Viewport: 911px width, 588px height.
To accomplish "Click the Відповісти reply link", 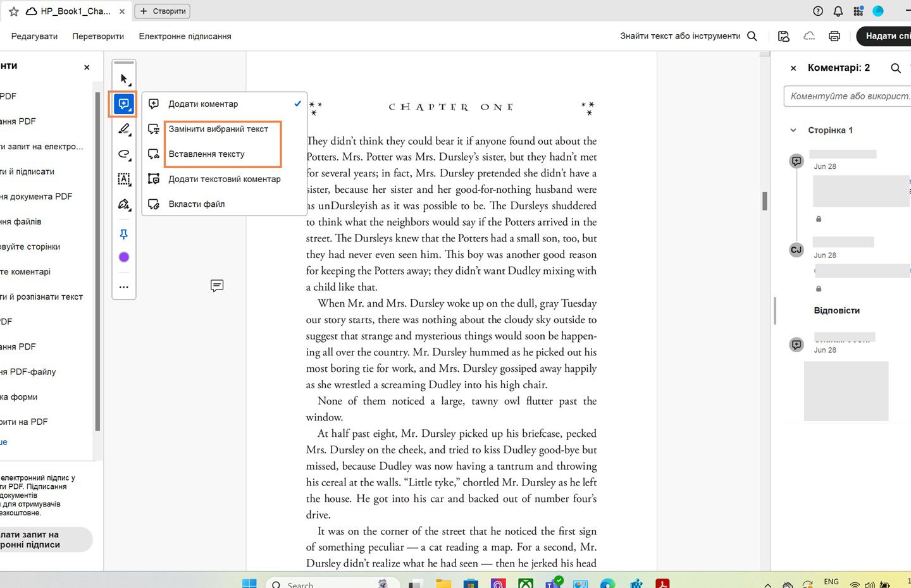I will click(x=836, y=310).
